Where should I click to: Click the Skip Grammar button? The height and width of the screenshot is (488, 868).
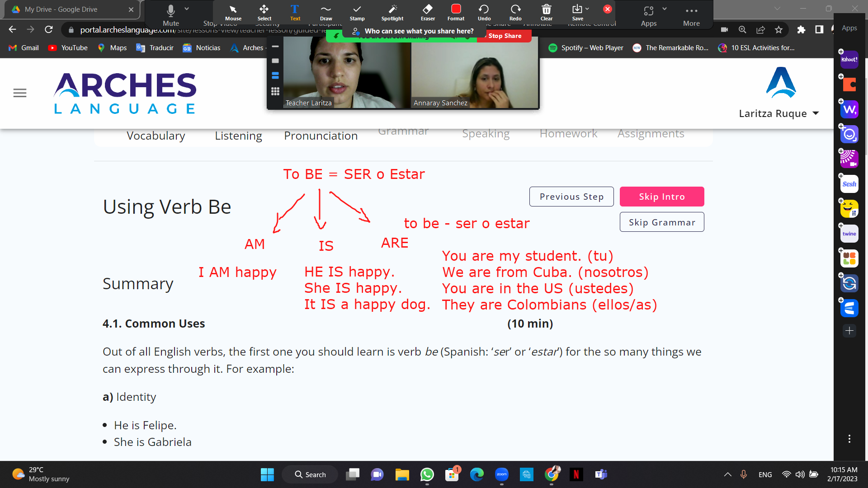click(x=662, y=222)
